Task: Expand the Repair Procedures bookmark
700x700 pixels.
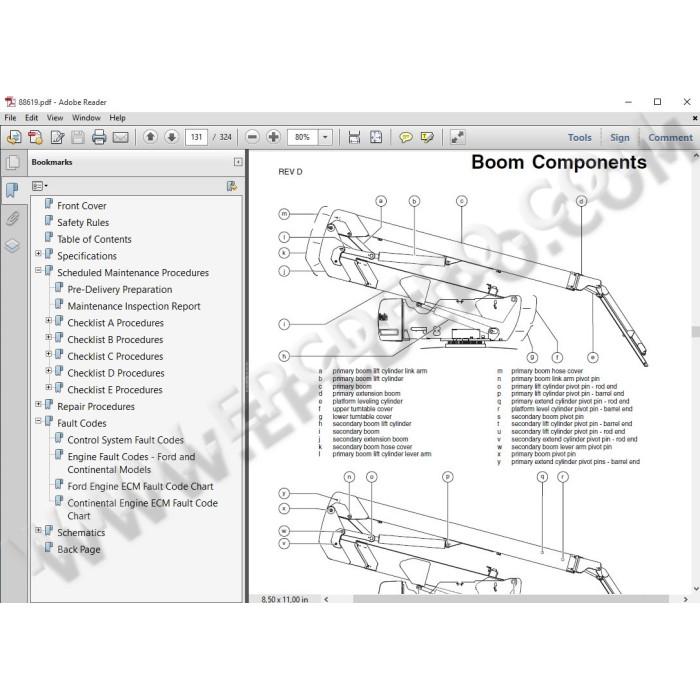Action: click(38, 404)
